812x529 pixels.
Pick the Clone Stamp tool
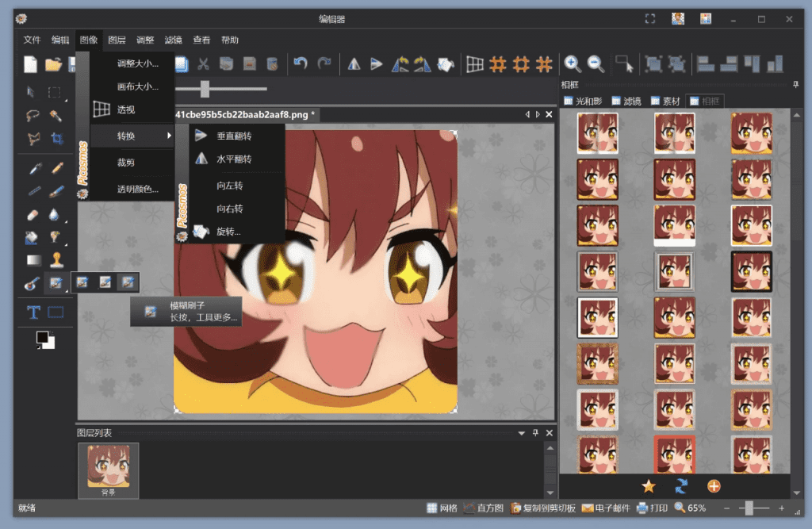point(56,259)
